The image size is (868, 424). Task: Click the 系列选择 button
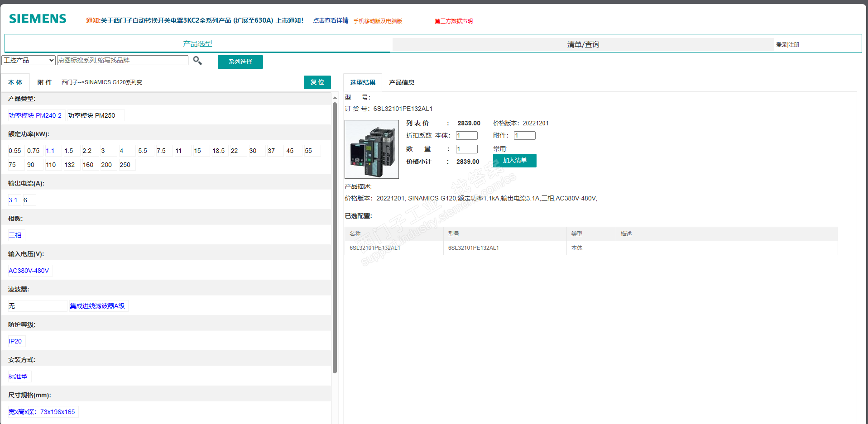click(240, 62)
